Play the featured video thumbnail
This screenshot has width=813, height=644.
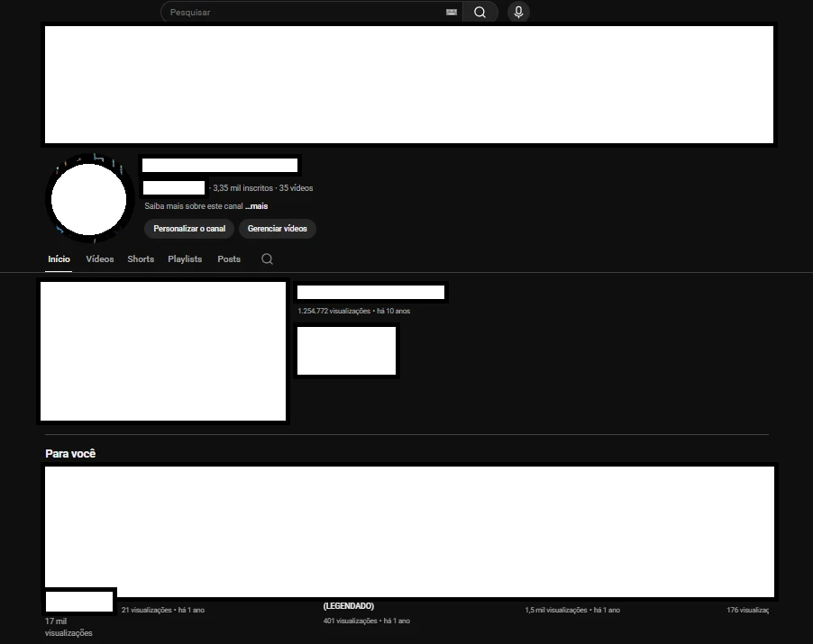coord(163,351)
